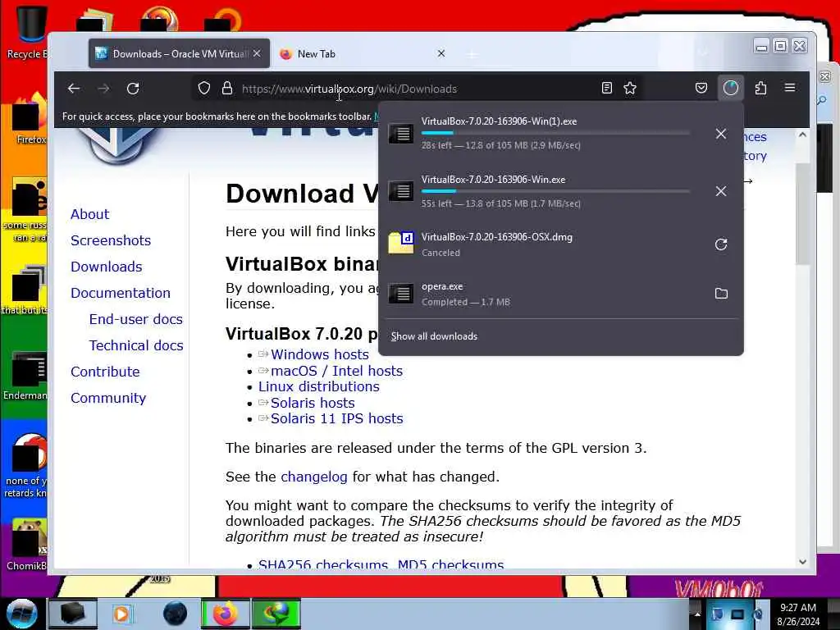Click the Linux distributions link

pos(319,387)
